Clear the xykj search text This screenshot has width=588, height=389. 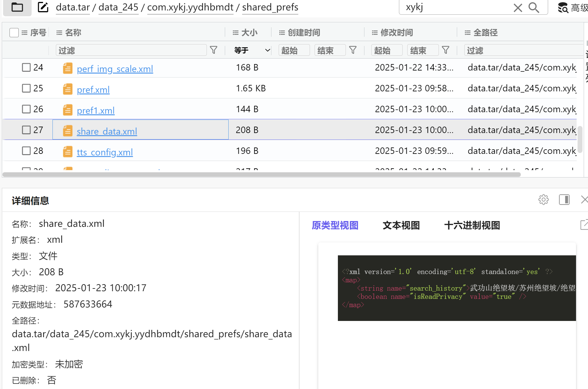click(x=517, y=8)
